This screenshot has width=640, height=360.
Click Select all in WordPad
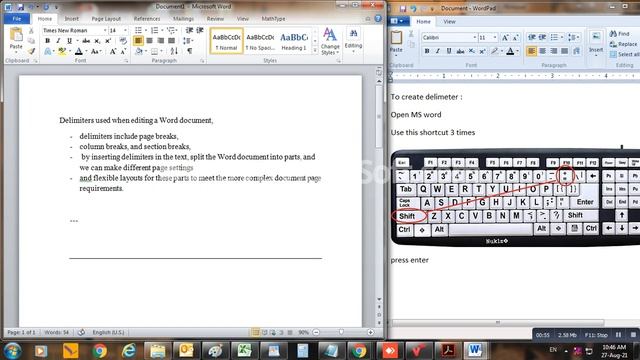tap(624, 54)
